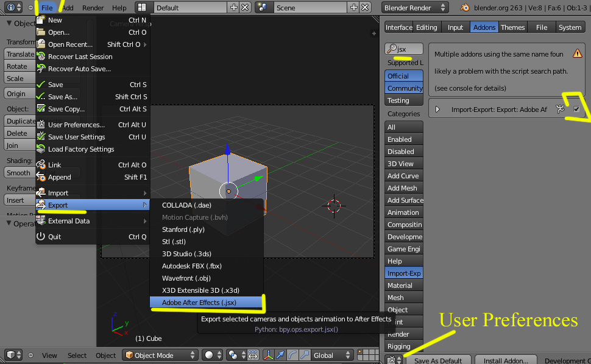The width and height of the screenshot is (591, 364).
Task: Switch to the Themes preferences tab
Action: pyautogui.click(x=512, y=27)
